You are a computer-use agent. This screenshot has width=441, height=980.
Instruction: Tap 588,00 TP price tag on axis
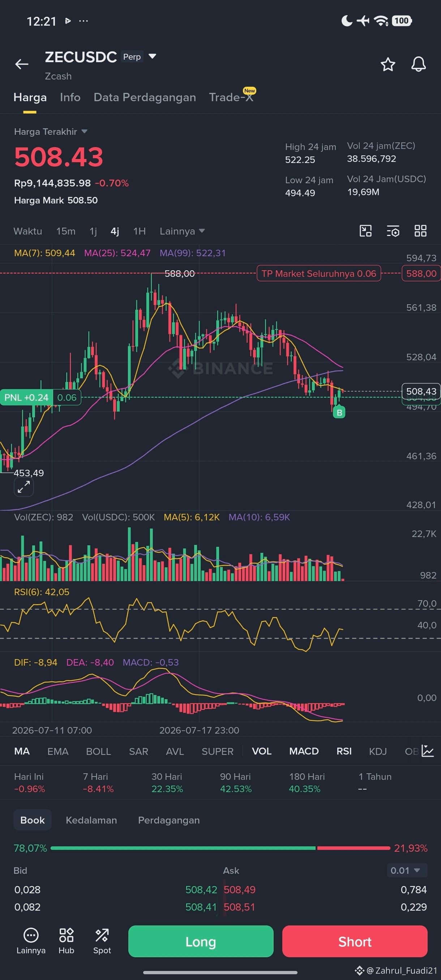click(421, 274)
